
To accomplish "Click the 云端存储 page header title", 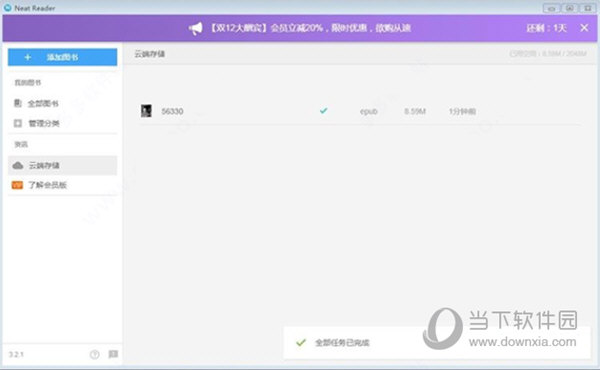I will [150, 54].
